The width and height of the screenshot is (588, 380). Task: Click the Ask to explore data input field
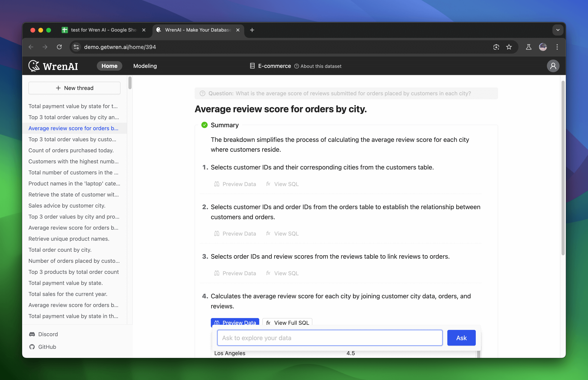(x=330, y=338)
